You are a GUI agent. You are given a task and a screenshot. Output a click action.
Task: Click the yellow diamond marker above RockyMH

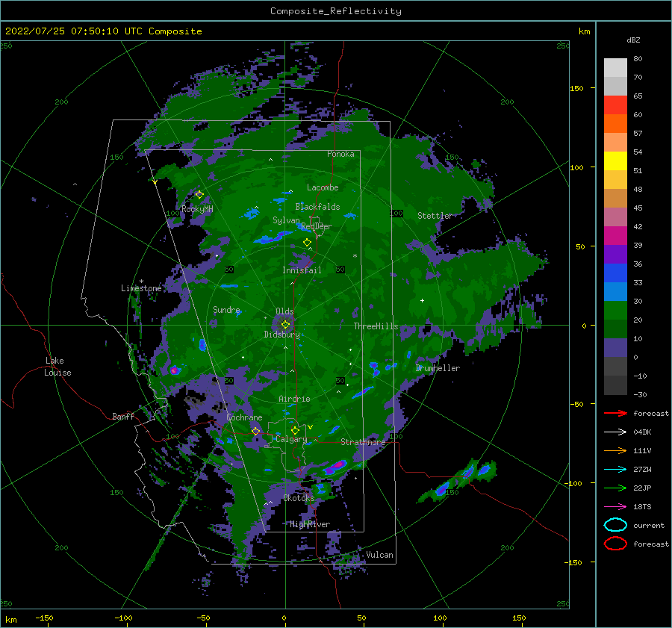(x=199, y=195)
